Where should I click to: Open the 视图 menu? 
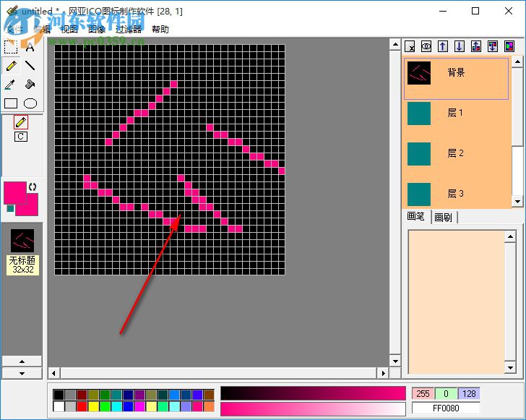(x=69, y=29)
